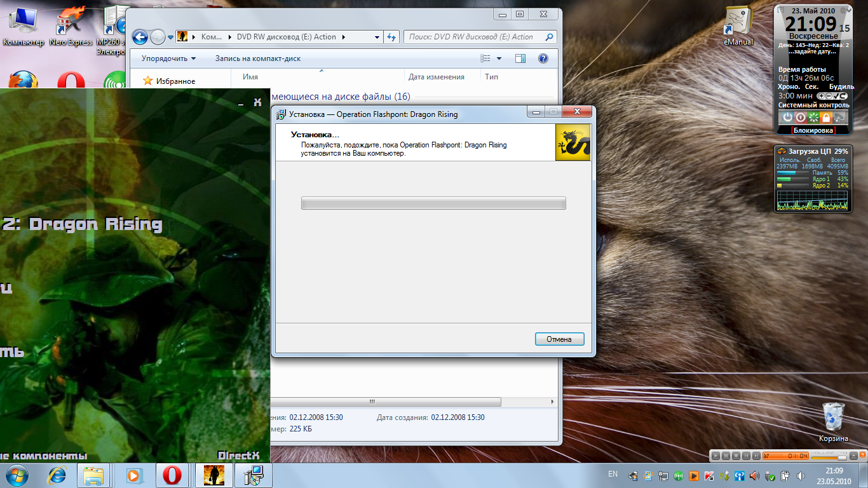Open Windows Media Player from taskbar
Viewport: 868px width, 488px height.
click(x=133, y=475)
